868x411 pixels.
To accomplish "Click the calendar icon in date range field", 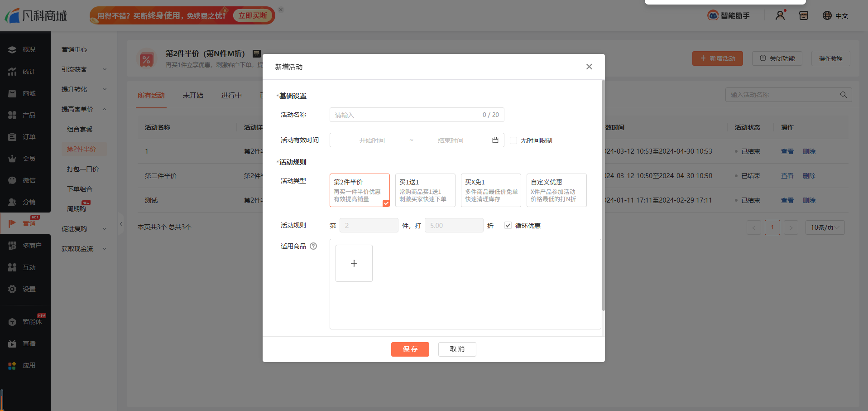I will (495, 140).
